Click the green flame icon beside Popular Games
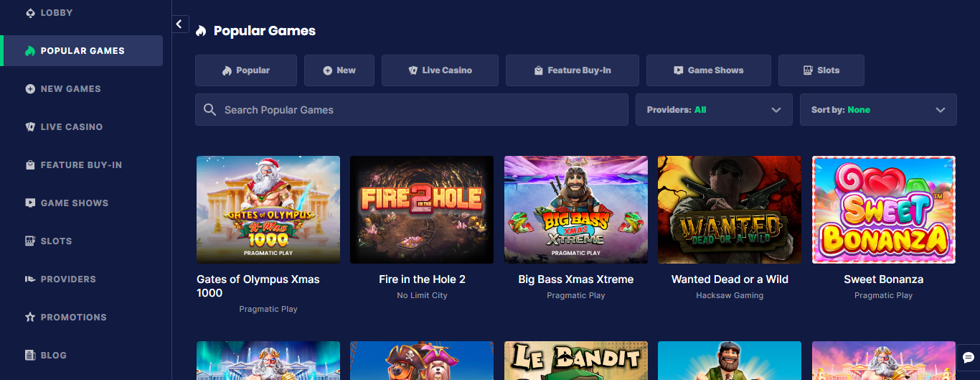Screen dimensions: 980x380 [30, 51]
